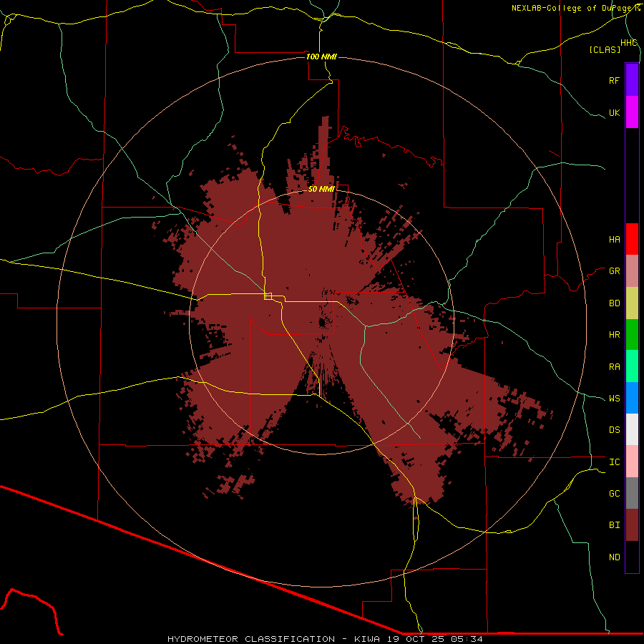644x644 pixels.
Task: Click the '19 OCT 25' date text
Action: [416, 639]
